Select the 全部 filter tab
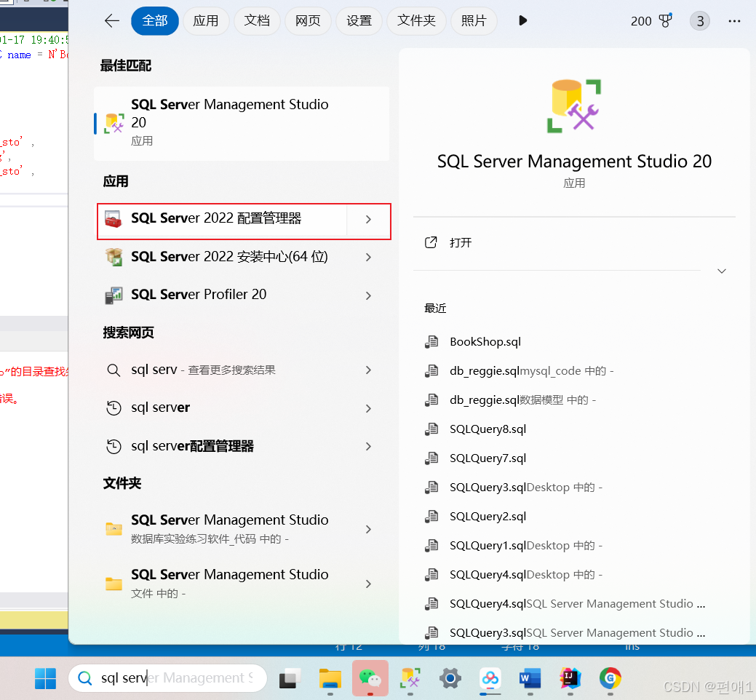The height and width of the screenshot is (700, 756). click(x=155, y=20)
